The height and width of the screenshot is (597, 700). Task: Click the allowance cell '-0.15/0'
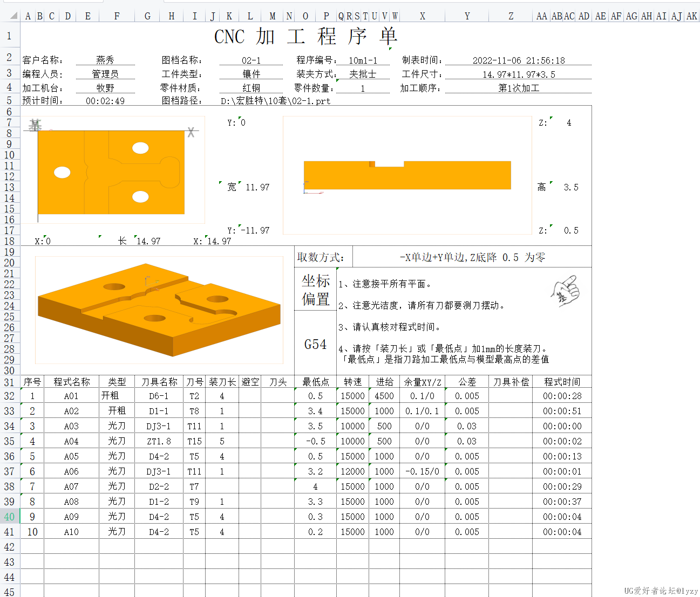(423, 471)
